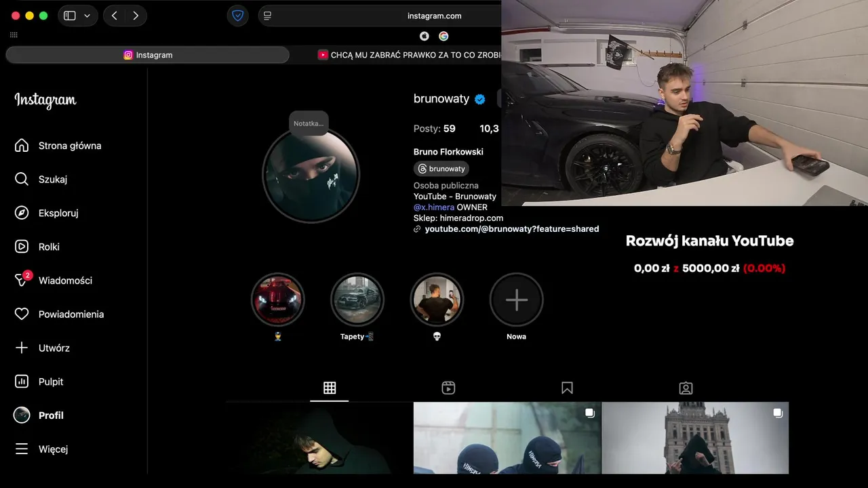
Task: Add a Nowa highlight
Action: tap(516, 300)
